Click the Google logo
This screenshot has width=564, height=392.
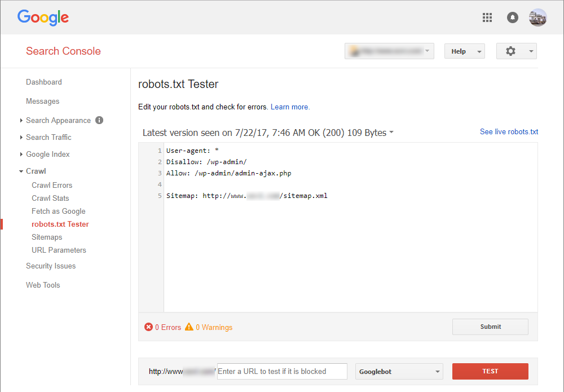pyautogui.click(x=43, y=17)
